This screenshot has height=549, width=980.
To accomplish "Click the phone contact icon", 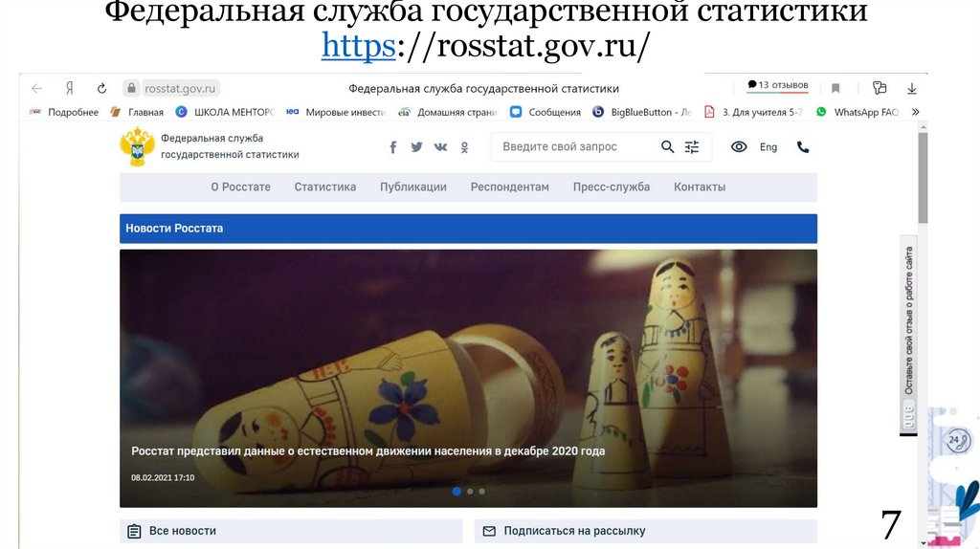I will [x=803, y=147].
